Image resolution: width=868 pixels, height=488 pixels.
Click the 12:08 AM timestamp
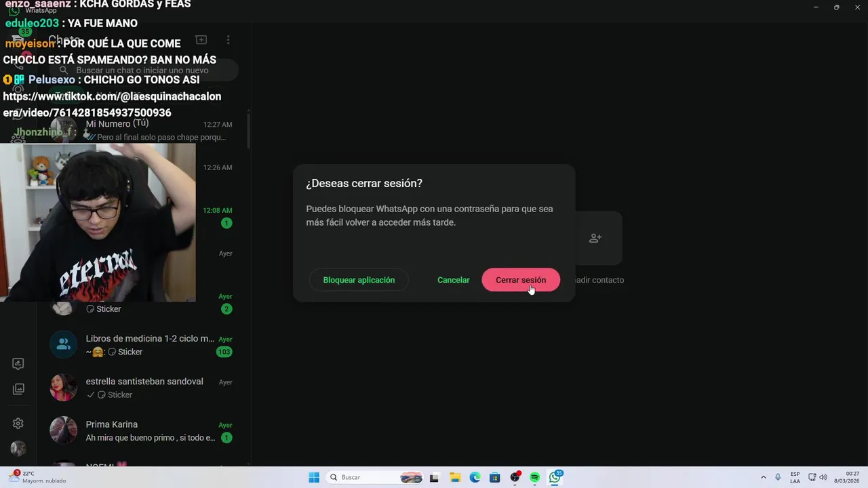click(x=218, y=210)
